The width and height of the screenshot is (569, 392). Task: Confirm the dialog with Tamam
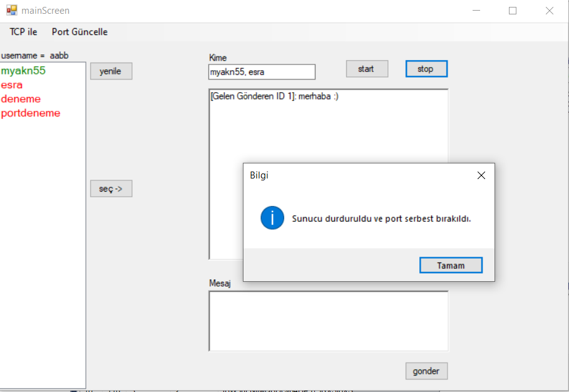[451, 266]
